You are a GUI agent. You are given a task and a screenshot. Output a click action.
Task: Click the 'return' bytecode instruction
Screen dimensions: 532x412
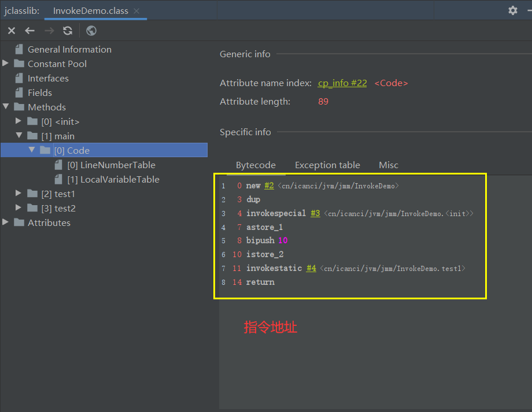coord(260,282)
